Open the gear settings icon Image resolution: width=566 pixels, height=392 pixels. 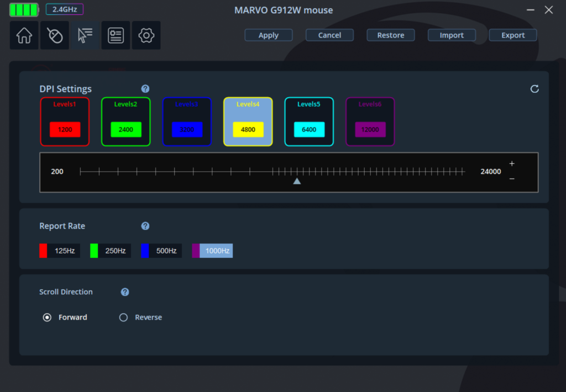(146, 36)
